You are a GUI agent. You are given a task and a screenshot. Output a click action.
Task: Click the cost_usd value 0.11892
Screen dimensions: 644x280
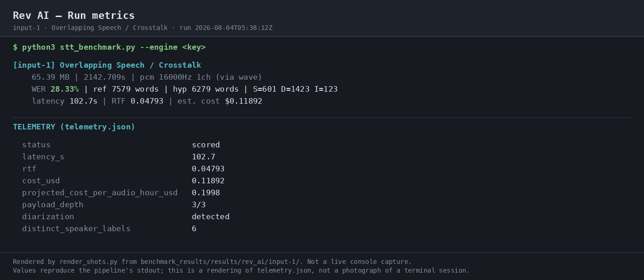click(x=208, y=181)
